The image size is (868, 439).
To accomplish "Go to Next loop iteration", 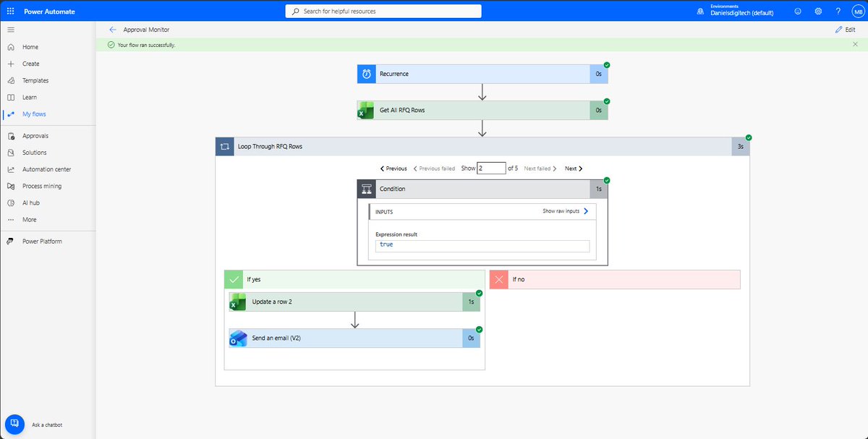I will click(574, 169).
